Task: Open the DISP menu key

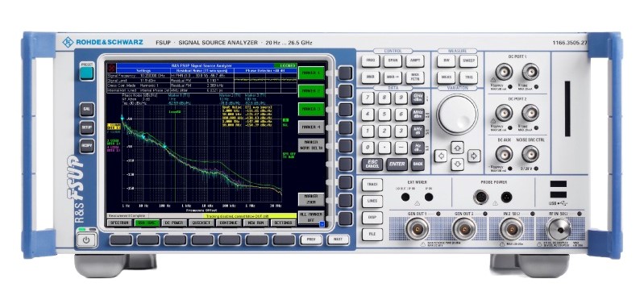Action: click(372, 218)
